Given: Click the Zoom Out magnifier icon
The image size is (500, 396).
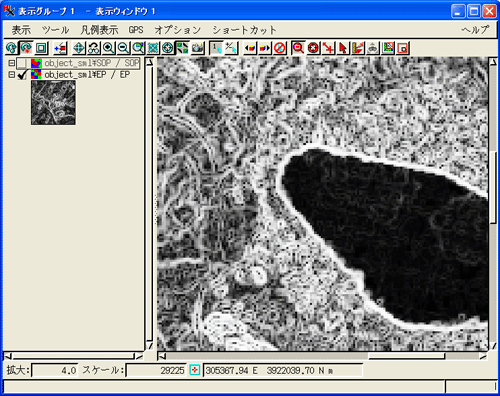Looking at the screenshot, I should click(x=123, y=48).
